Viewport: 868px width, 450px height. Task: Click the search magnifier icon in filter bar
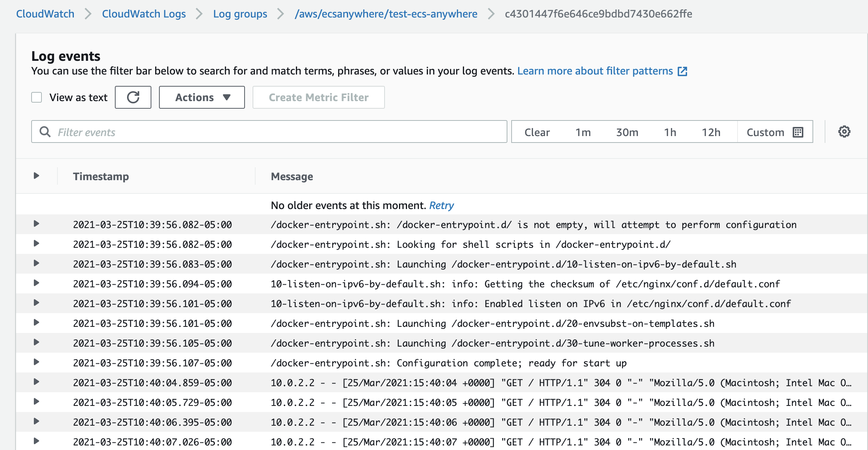(45, 132)
